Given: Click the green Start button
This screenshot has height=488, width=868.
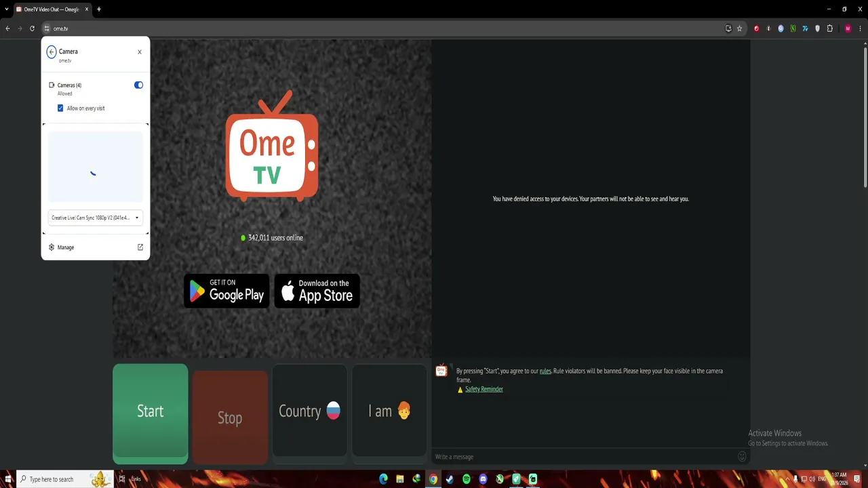Looking at the screenshot, I should (x=151, y=413).
